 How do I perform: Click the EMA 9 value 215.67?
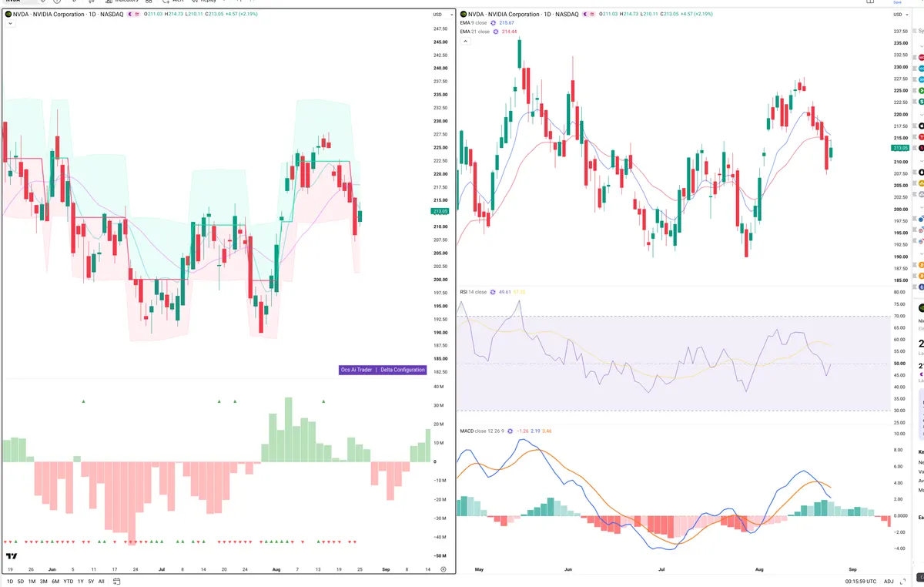[x=507, y=23]
